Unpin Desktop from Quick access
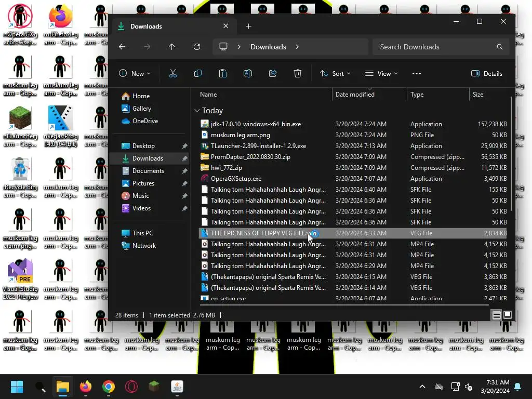 point(184,146)
